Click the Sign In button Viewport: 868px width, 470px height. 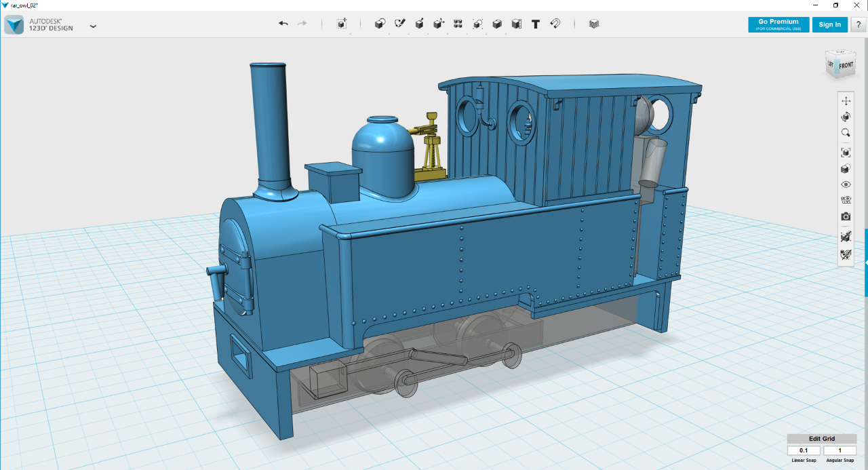(x=830, y=24)
